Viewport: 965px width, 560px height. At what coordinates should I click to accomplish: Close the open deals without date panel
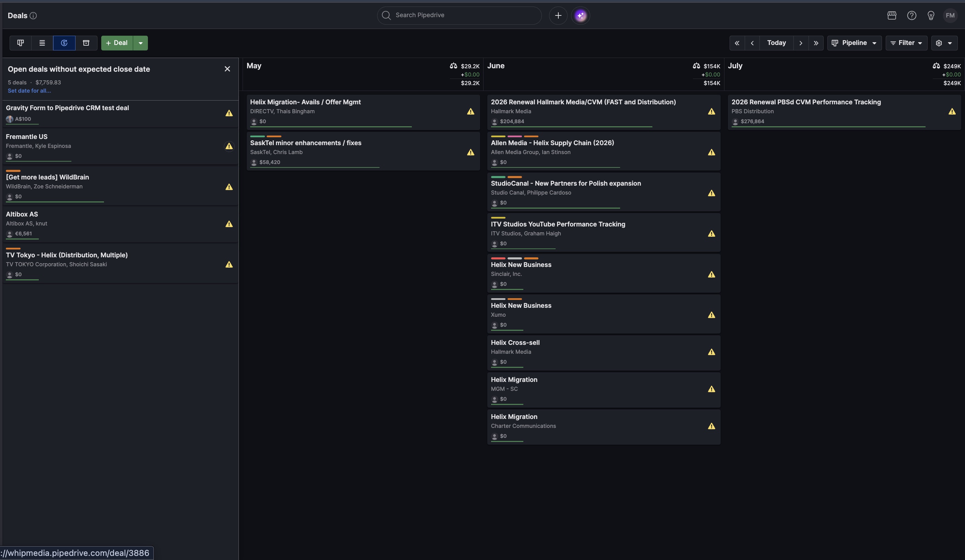coord(227,69)
